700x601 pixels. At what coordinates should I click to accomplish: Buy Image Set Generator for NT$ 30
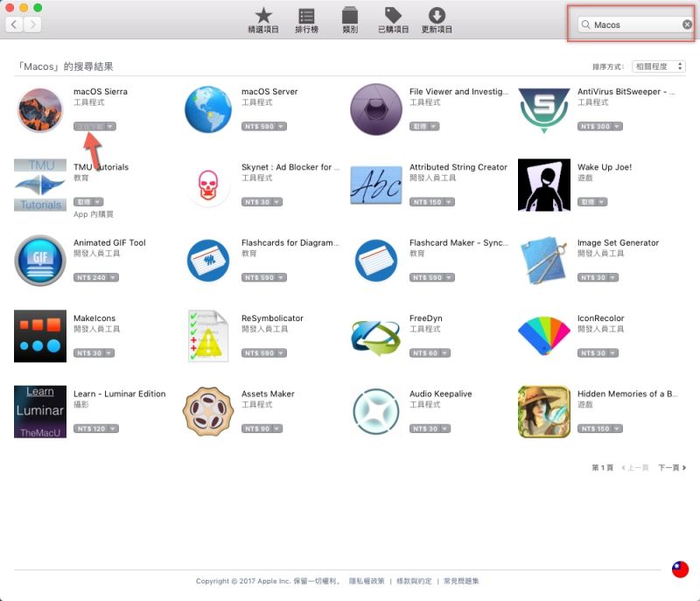(x=593, y=277)
